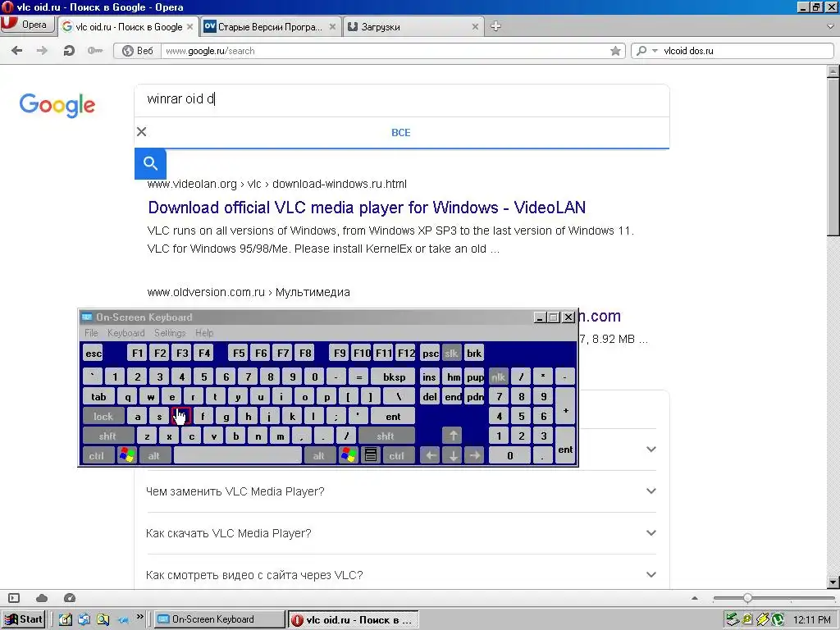This screenshot has width=840, height=630.
Task: Open the tab list dropdown arrow
Action: (x=831, y=26)
